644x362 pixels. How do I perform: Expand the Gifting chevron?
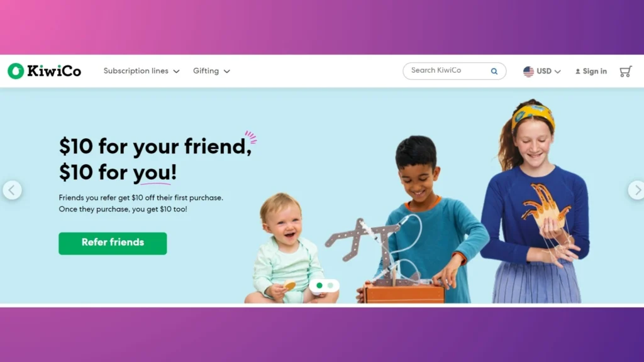(226, 72)
